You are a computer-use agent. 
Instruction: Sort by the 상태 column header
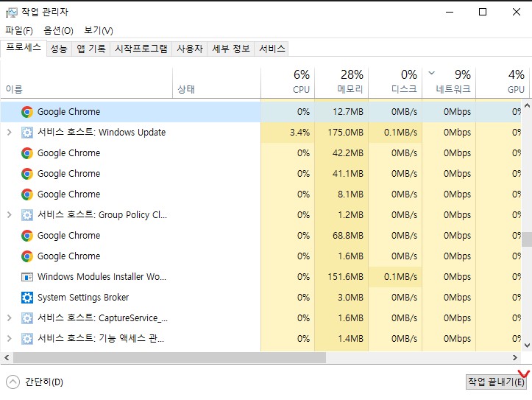[216, 83]
